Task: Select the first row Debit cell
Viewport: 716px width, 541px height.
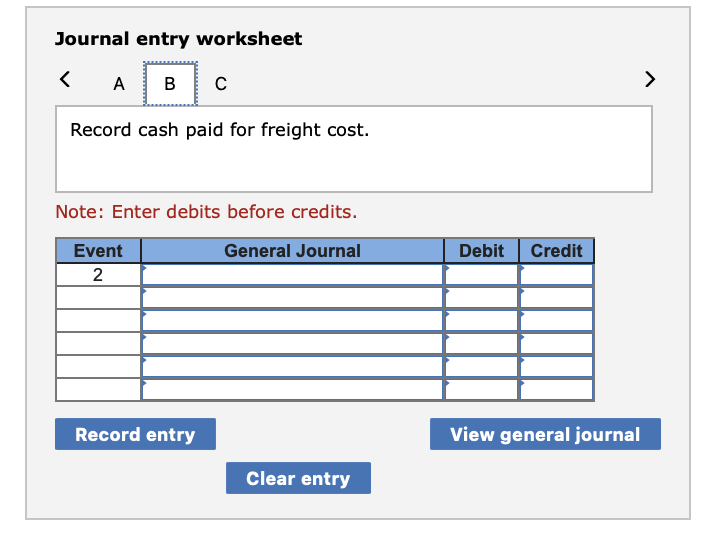Action: pyautogui.click(x=481, y=275)
